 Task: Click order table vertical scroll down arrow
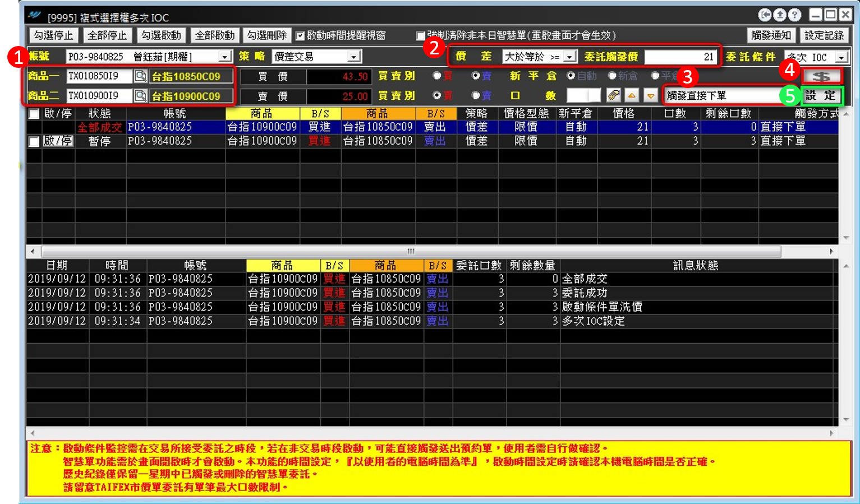(845, 238)
